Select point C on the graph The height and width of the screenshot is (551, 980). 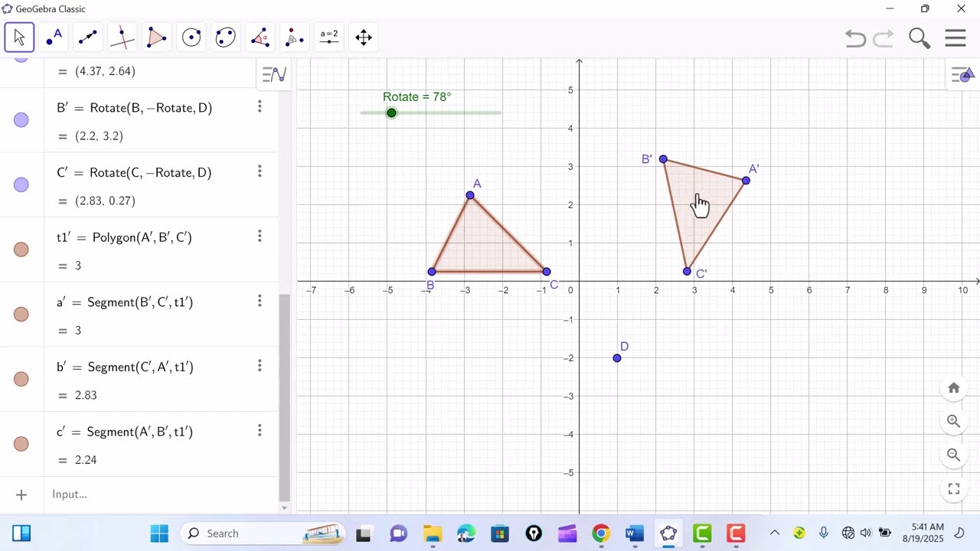tap(546, 272)
